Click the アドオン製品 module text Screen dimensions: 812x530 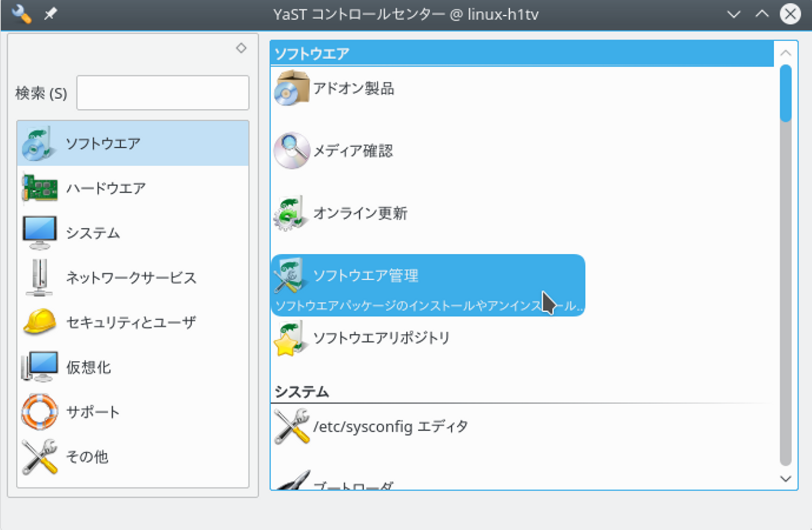pyautogui.click(x=354, y=89)
